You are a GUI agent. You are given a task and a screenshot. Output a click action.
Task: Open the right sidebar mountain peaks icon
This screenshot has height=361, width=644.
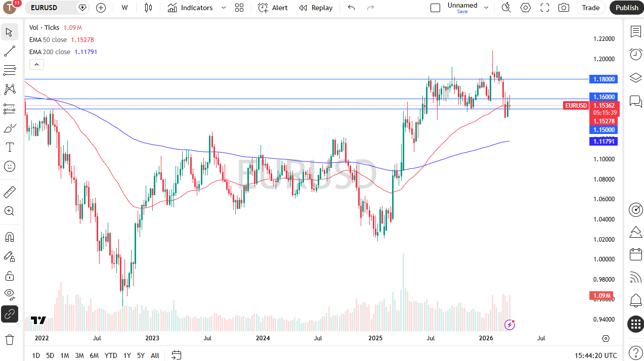point(635,232)
